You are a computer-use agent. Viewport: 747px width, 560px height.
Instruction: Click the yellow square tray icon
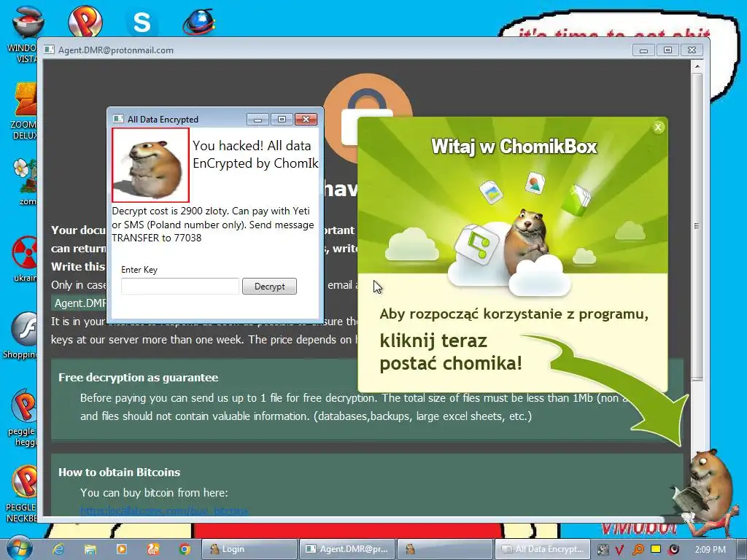point(656,549)
